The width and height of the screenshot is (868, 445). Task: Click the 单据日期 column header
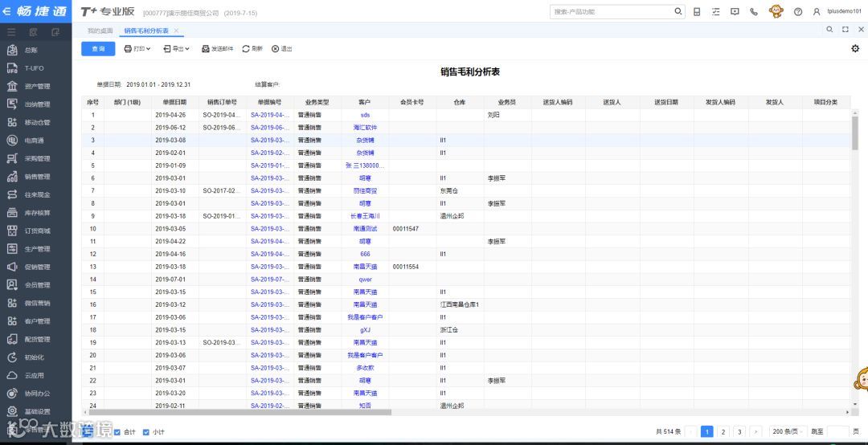[x=175, y=102]
